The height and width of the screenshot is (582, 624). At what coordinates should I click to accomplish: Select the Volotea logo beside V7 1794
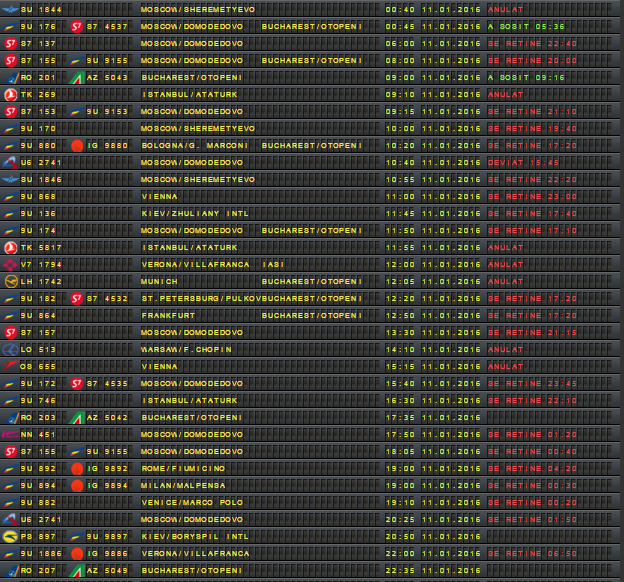[x=11, y=264]
